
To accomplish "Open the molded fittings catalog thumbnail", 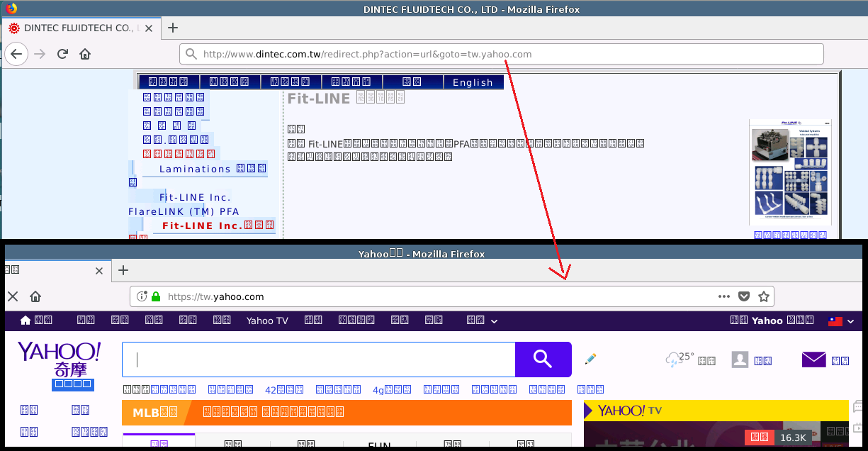I will pos(790,172).
